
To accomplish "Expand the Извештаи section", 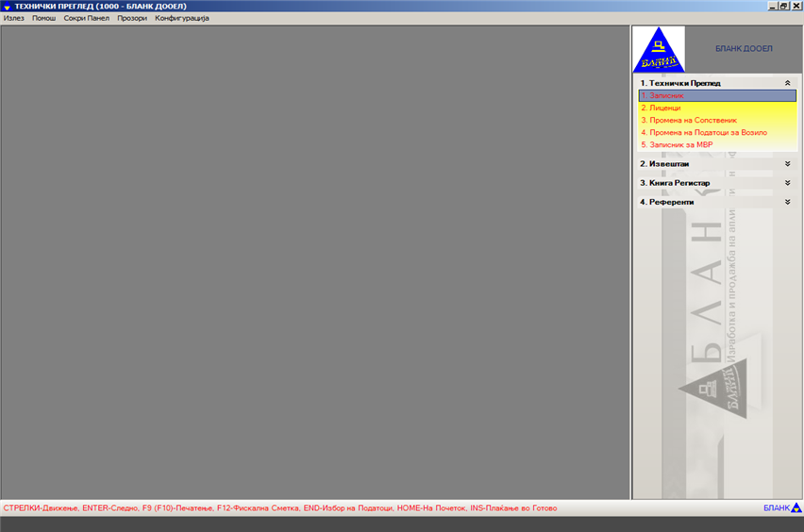I will 787,163.
